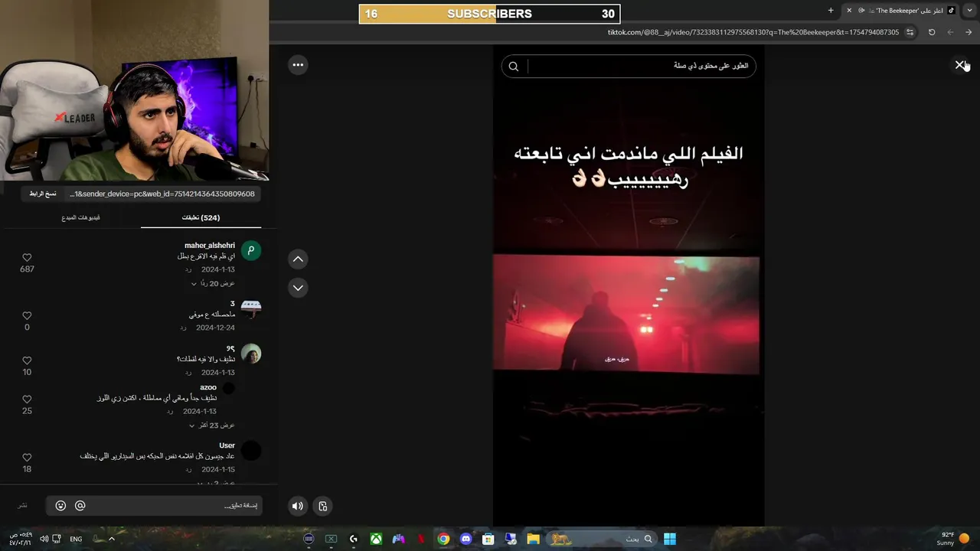Reply to the 2024-12-24 comment
980x551 pixels.
point(184,328)
